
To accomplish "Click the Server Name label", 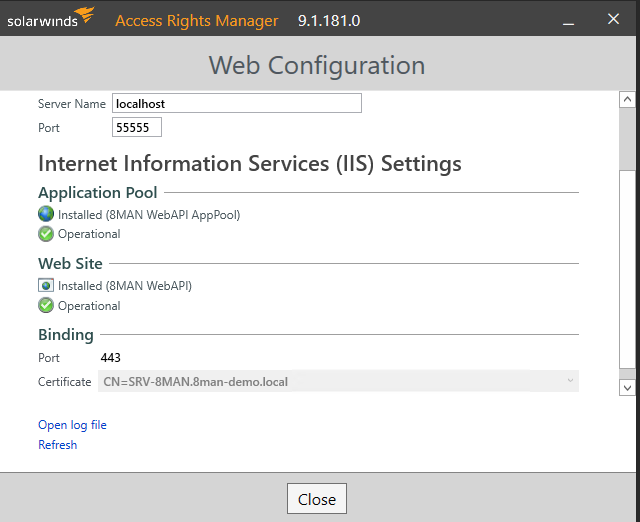I will (72, 104).
